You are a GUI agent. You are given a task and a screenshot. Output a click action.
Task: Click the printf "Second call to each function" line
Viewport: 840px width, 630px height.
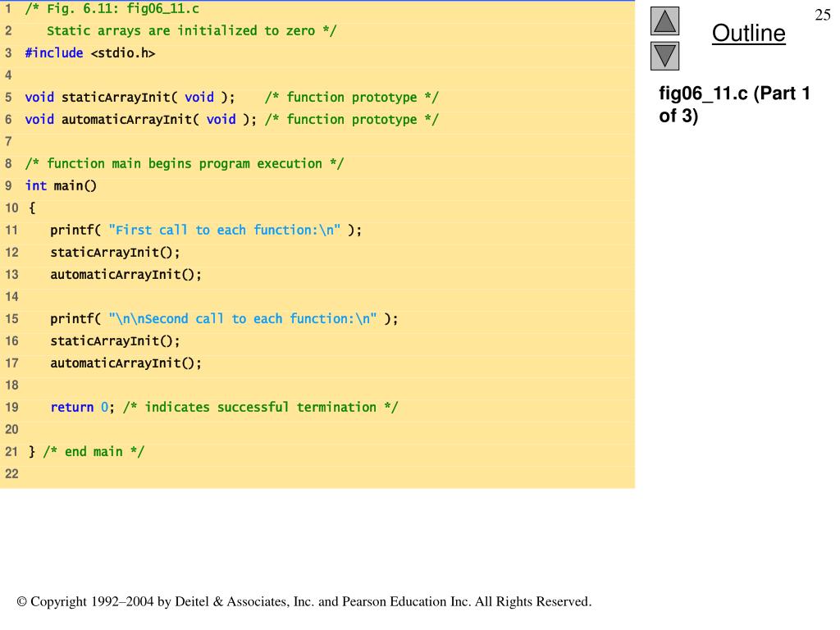coord(224,319)
